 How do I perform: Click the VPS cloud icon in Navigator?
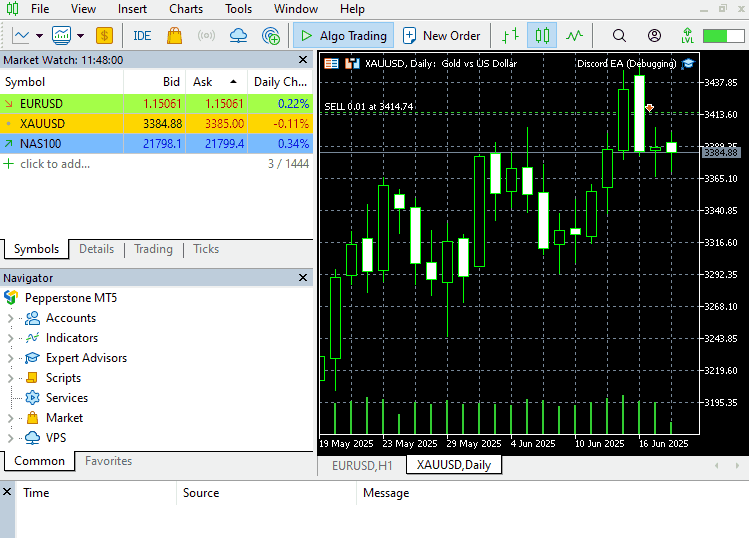tap(32, 438)
